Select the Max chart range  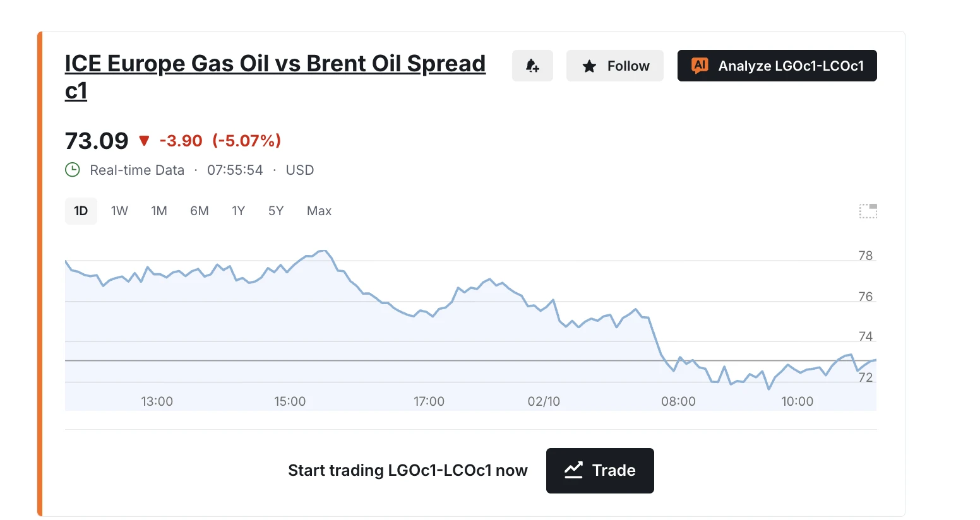pyautogui.click(x=319, y=211)
